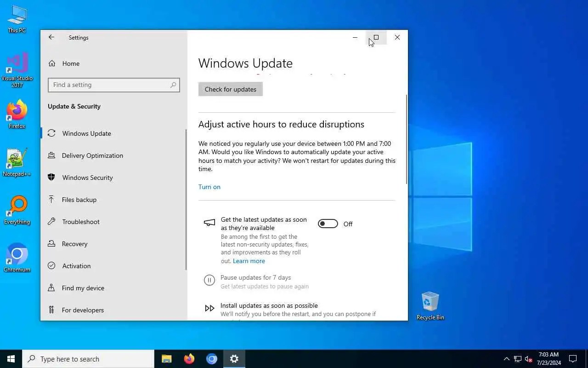Click the search magnifier in Find a setting
Image resolution: width=588 pixels, height=368 pixels.
[x=173, y=85]
